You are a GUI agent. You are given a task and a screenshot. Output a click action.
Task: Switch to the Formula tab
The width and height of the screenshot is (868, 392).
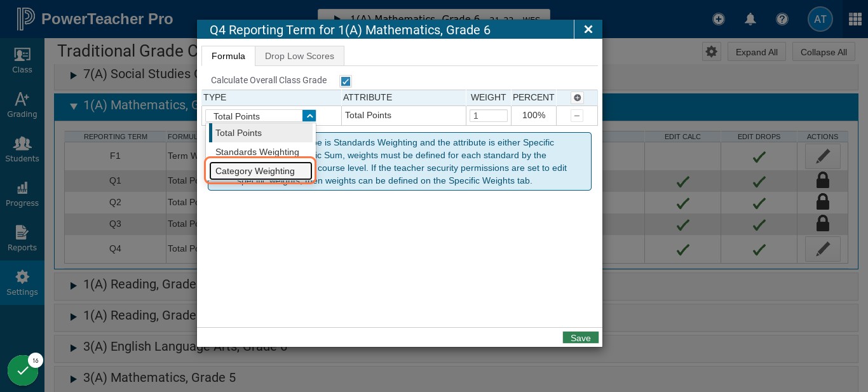tap(228, 56)
